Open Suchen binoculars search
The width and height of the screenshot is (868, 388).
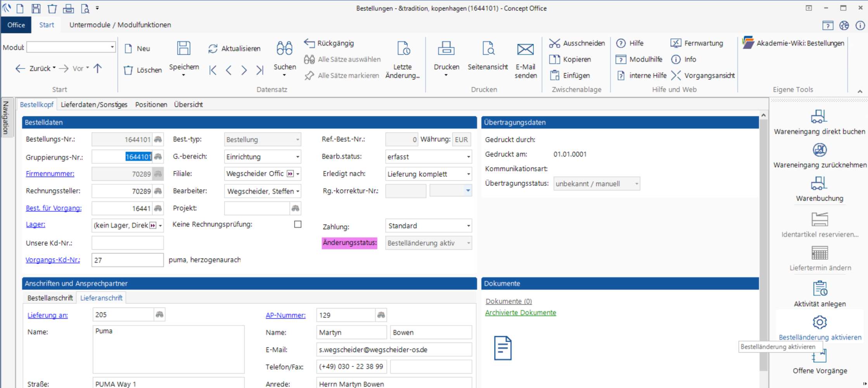pyautogui.click(x=285, y=48)
